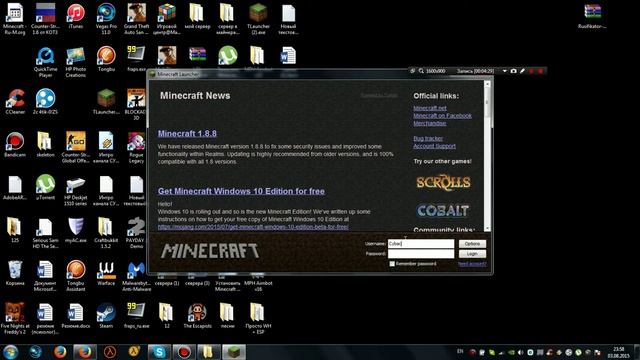Click the Need account? link

(x=472, y=264)
